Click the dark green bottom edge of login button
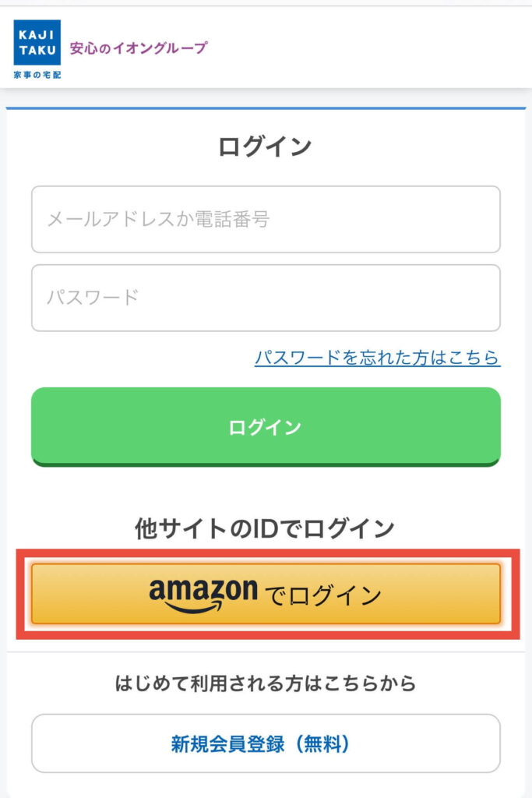The image size is (532, 798). (266, 463)
